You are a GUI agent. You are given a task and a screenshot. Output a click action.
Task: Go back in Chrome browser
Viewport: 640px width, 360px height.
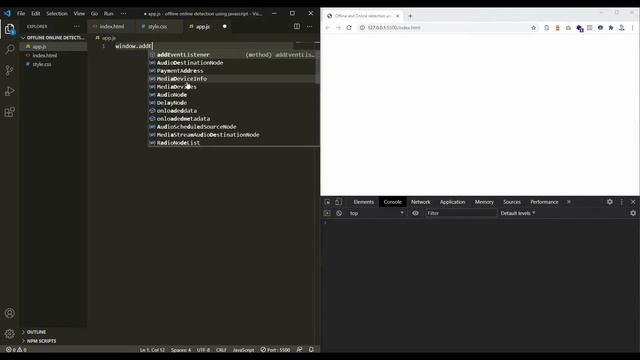pyautogui.click(x=328, y=28)
